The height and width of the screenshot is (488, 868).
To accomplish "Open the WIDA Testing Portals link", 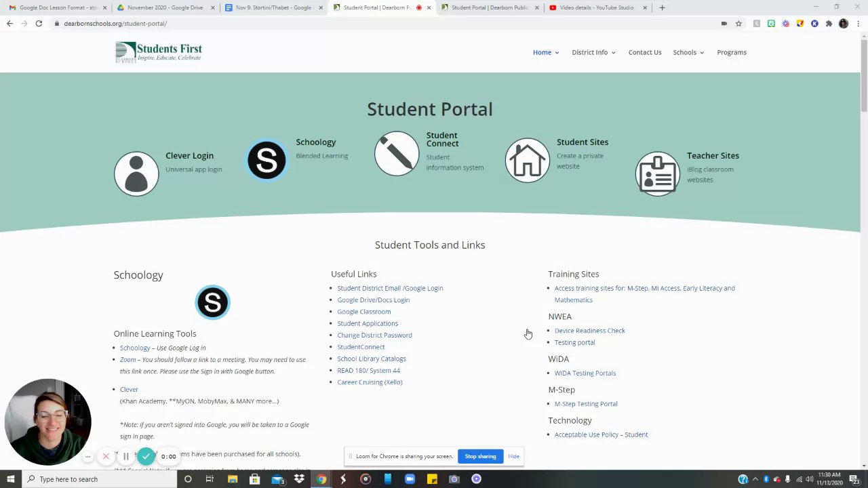I will point(585,373).
